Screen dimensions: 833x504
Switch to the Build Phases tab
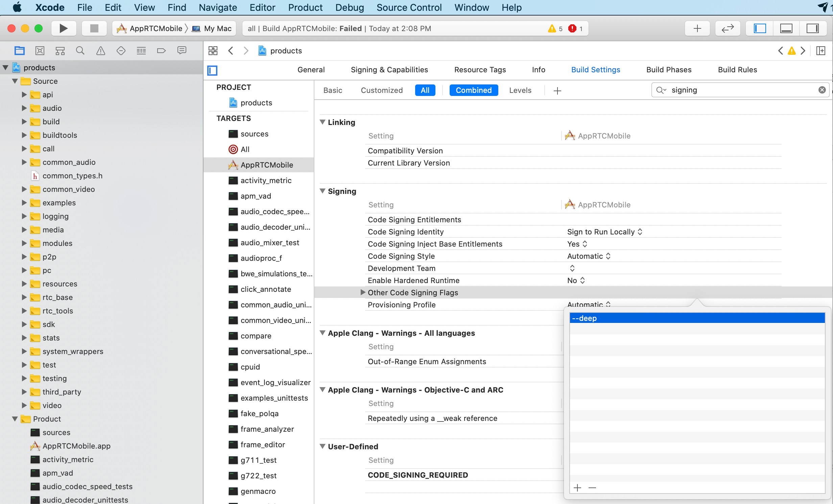[668, 70]
